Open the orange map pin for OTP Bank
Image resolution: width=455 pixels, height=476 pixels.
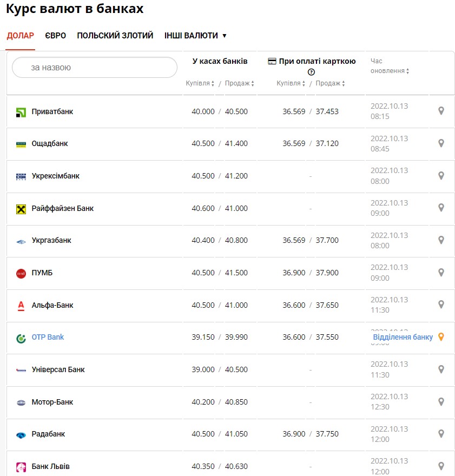tap(441, 337)
